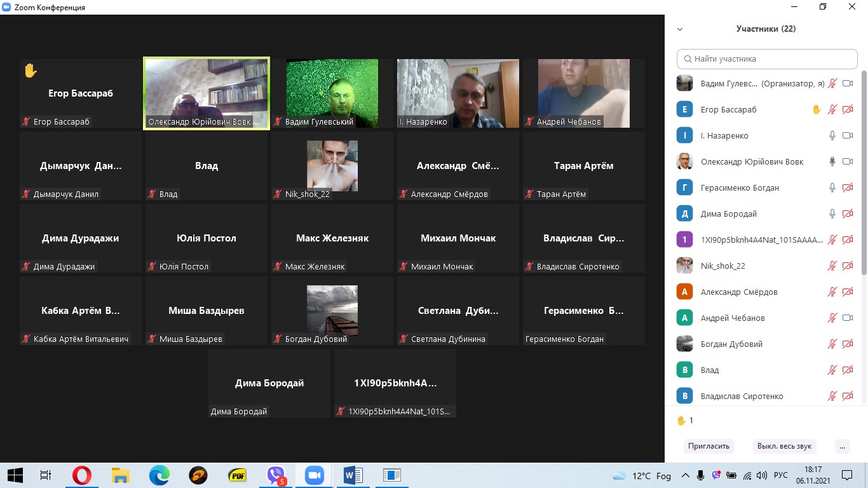Click Nik_shok_22's avatar in participants list
868x488 pixels.
point(684,266)
